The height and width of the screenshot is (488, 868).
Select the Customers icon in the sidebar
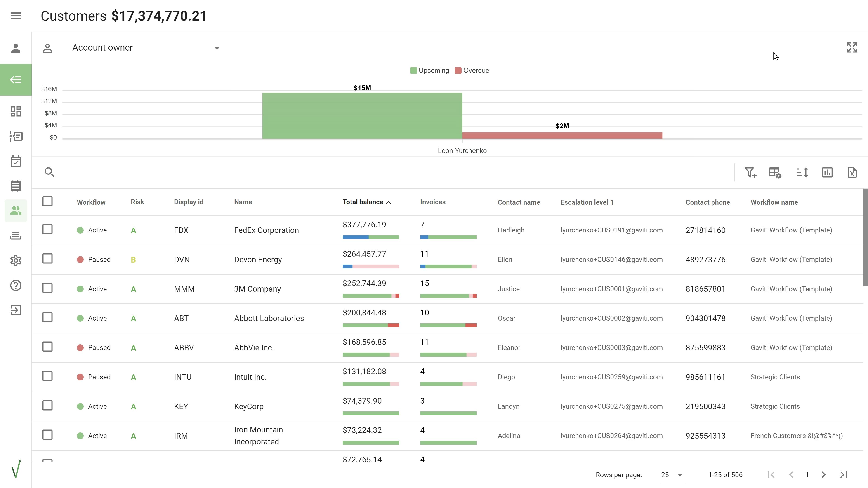click(16, 211)
